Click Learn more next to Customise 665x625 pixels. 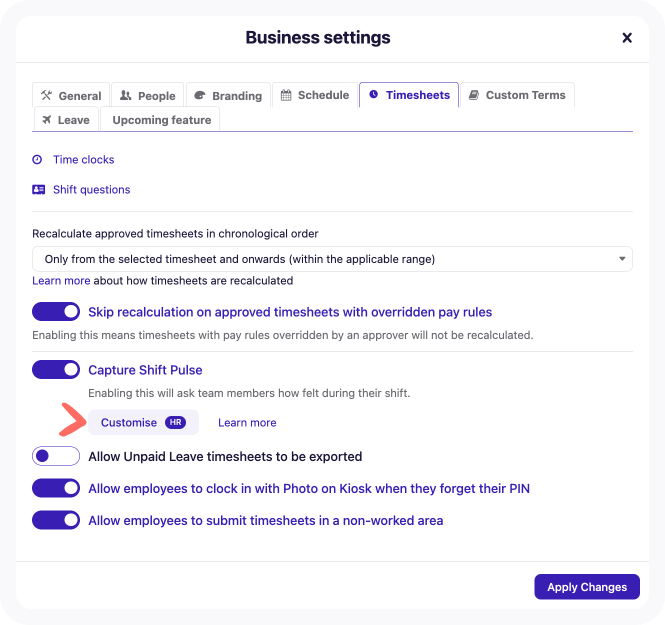pyautogui.click(x=247, y=422)
